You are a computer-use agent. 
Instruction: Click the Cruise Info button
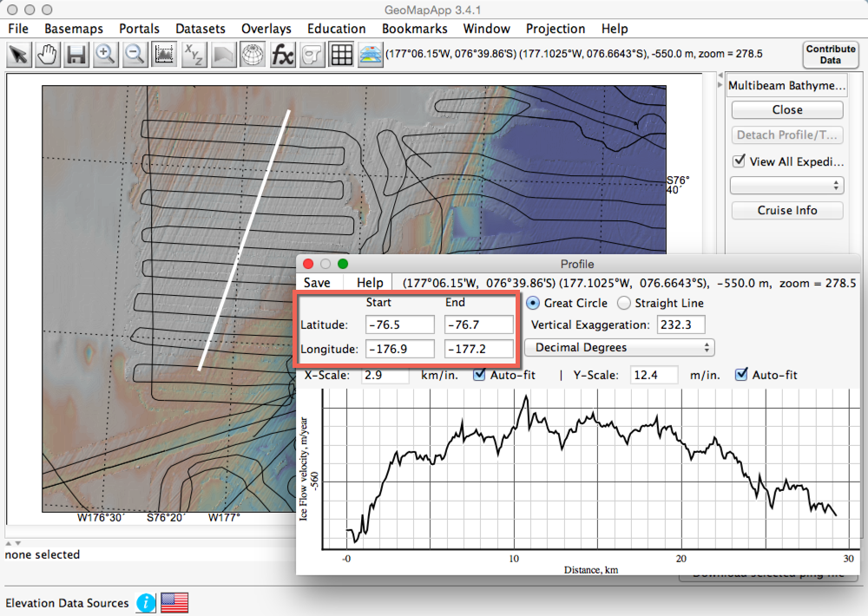786,210
